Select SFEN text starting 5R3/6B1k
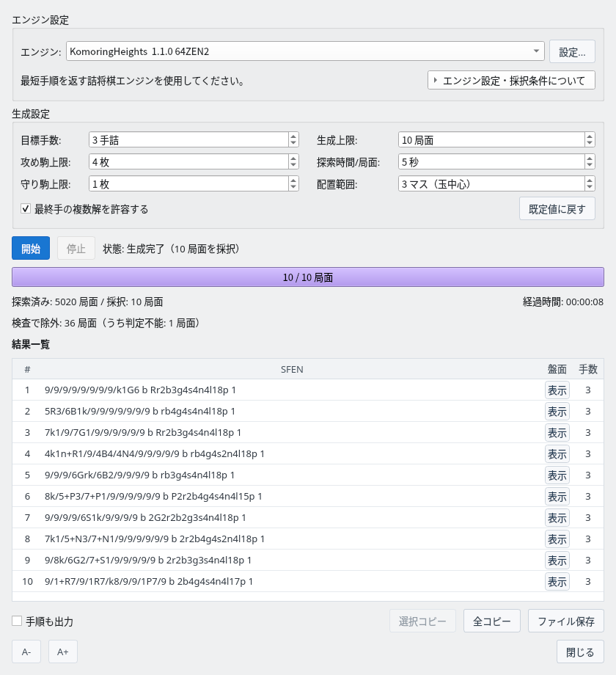616x675 pixels. (140, 412)
